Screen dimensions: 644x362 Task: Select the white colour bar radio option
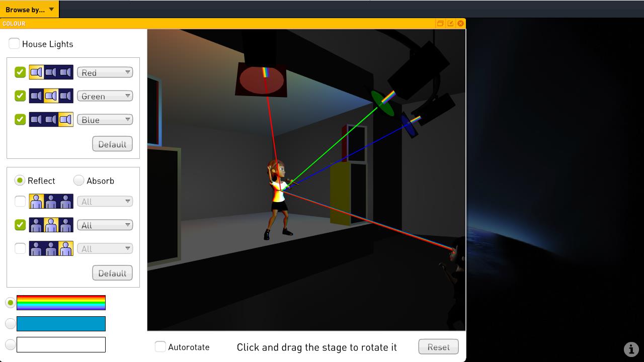(x=10, y=344)
